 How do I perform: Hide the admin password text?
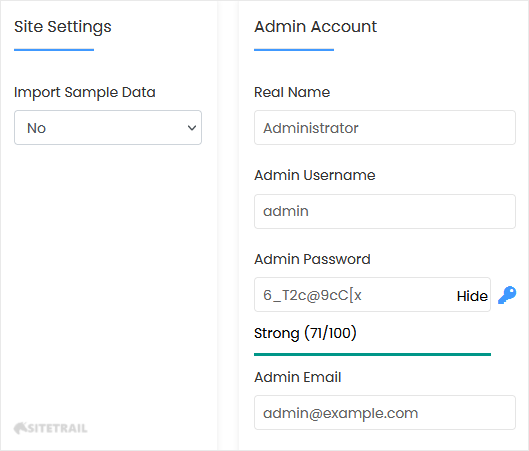click(x=472, y=296)
